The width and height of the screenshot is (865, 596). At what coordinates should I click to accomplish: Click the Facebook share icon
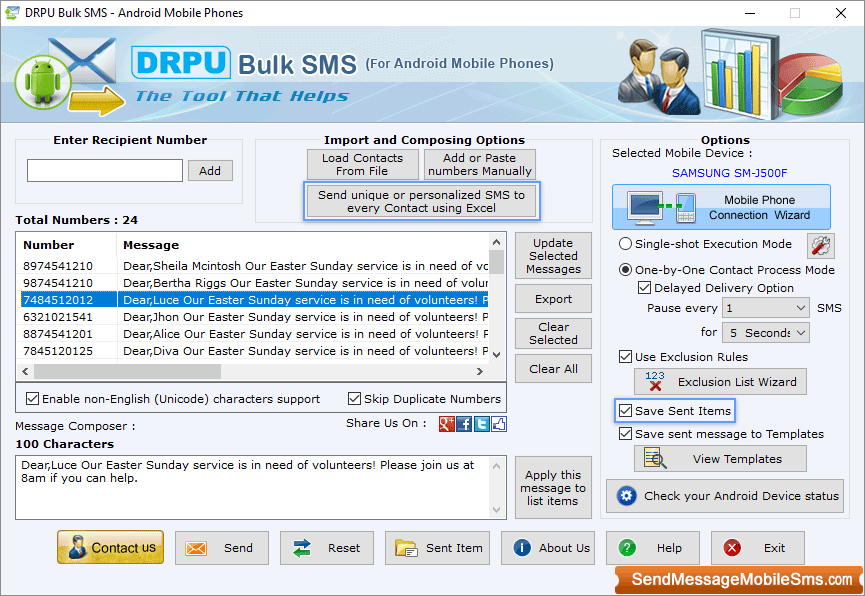tap(464, 424)
